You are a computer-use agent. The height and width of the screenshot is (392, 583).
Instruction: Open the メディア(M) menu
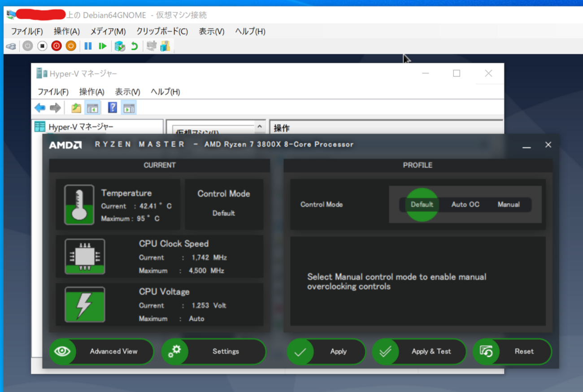[x=108, y=31]
